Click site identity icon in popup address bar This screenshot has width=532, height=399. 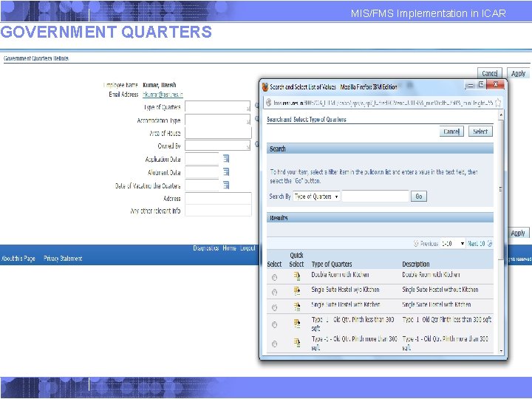coord(268,103)
